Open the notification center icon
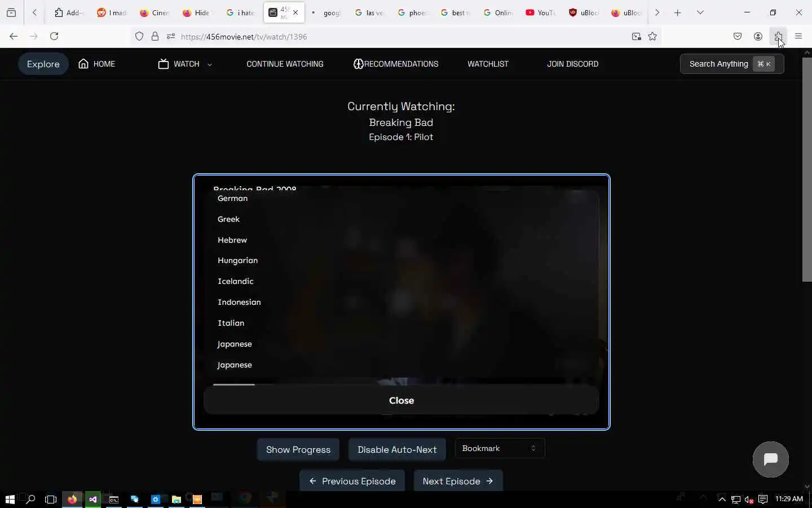Screen dimensions: 812x508 point(763,499)
